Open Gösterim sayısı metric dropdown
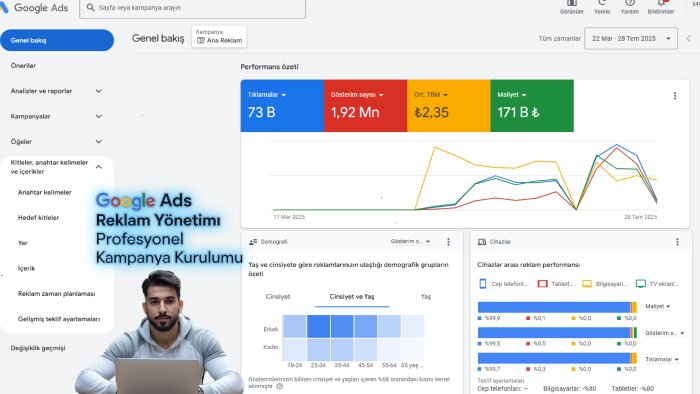Image resolution: width=700 pixels, height=394 pixels. pyautogui.click(x=357, y=95)
